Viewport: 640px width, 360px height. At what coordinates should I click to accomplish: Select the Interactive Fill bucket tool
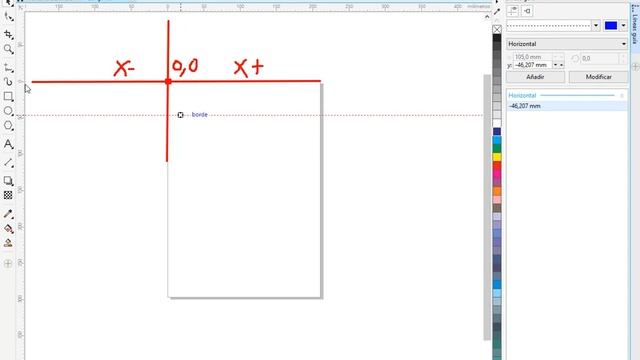pos(8,229)
